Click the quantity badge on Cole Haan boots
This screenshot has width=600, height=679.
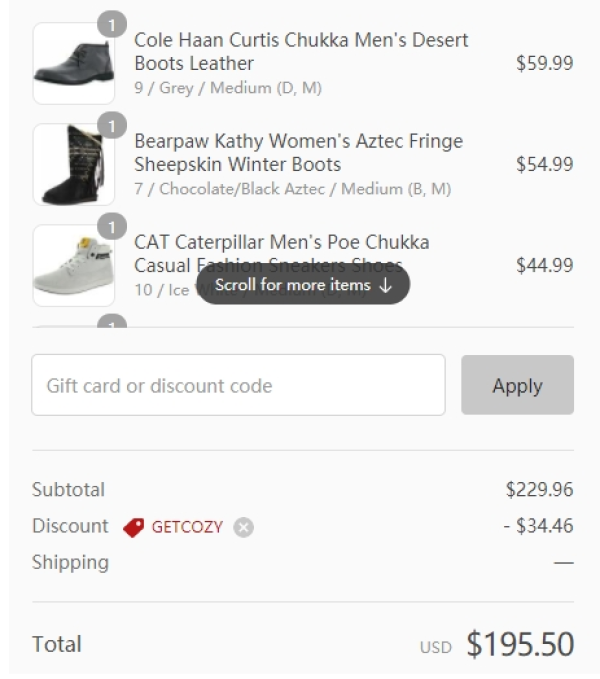[112, 24]
